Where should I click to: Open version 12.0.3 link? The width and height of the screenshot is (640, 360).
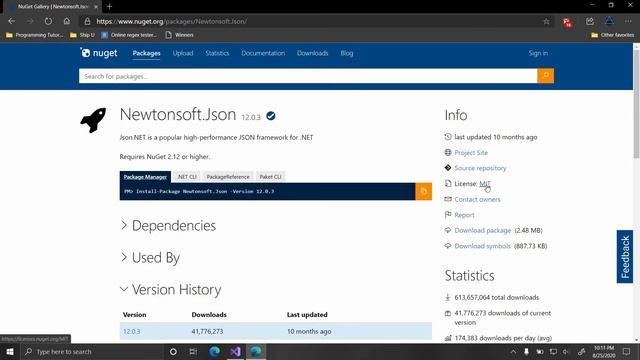[131, 331]
